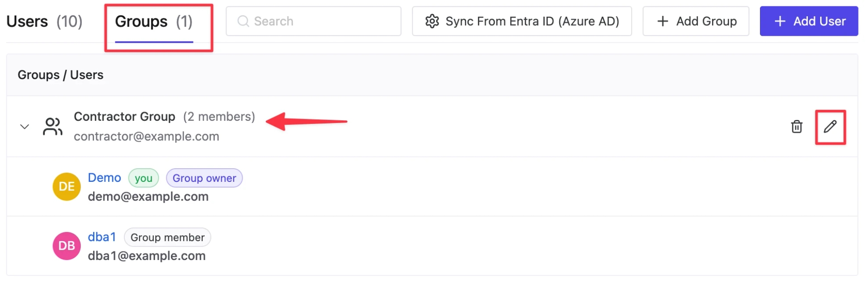The height and width of the screenshot is (289, 868).
Task: Switch to the Users (10) tab
Action: 44,21
